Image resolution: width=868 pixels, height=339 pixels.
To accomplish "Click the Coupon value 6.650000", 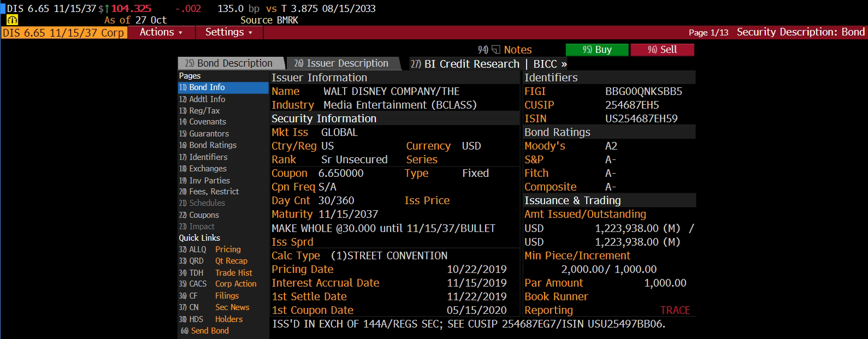I will pos(341,173).
